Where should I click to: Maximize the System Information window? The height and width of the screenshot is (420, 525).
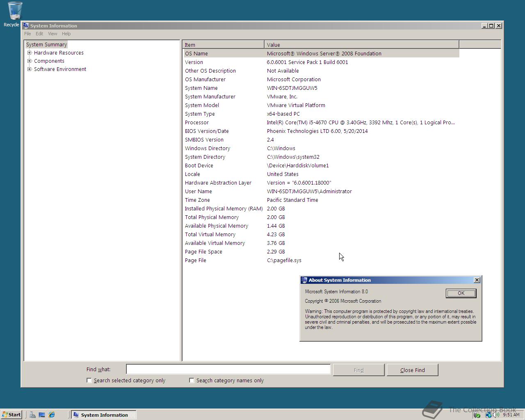491,25
